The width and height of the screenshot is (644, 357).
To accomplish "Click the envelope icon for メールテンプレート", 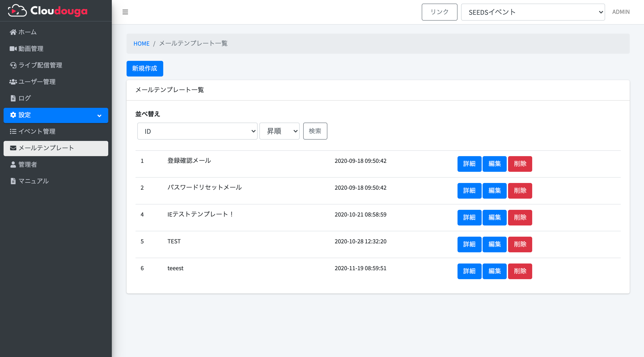I will click(13, 148).
